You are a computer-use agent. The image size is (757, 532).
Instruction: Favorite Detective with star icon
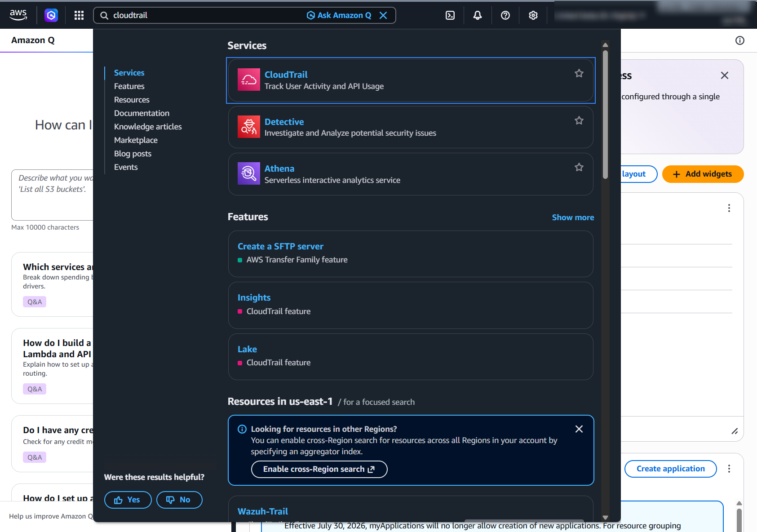click(579, 120)
